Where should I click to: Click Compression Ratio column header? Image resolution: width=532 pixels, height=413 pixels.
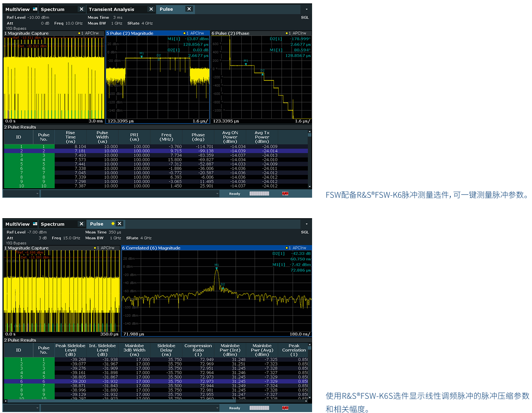[x=198, y=350]
